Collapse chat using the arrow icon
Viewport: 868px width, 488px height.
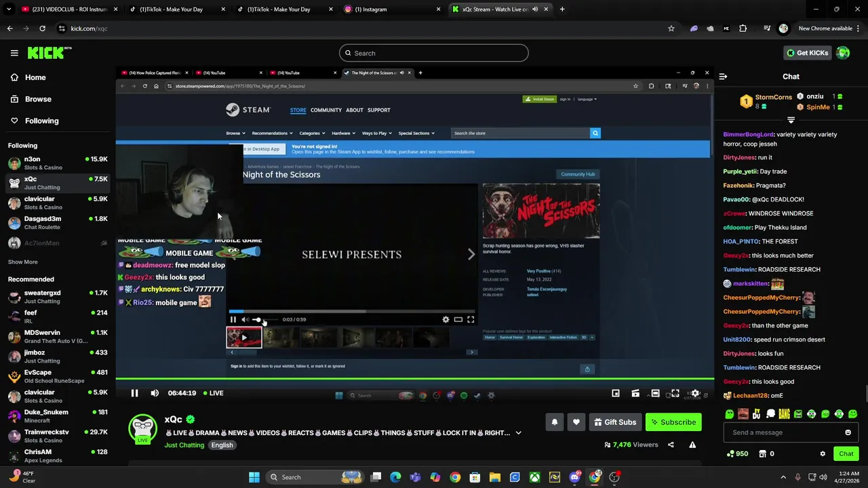[723, 77]
